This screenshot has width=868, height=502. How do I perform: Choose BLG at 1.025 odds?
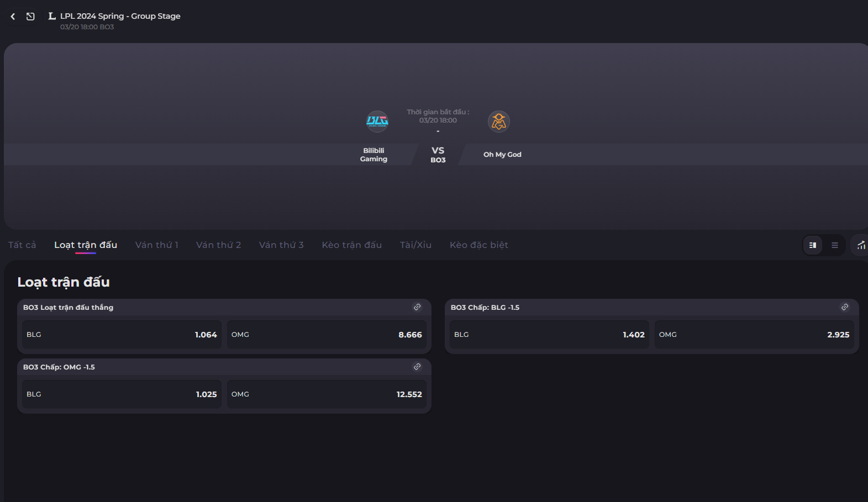pos(122,394)
